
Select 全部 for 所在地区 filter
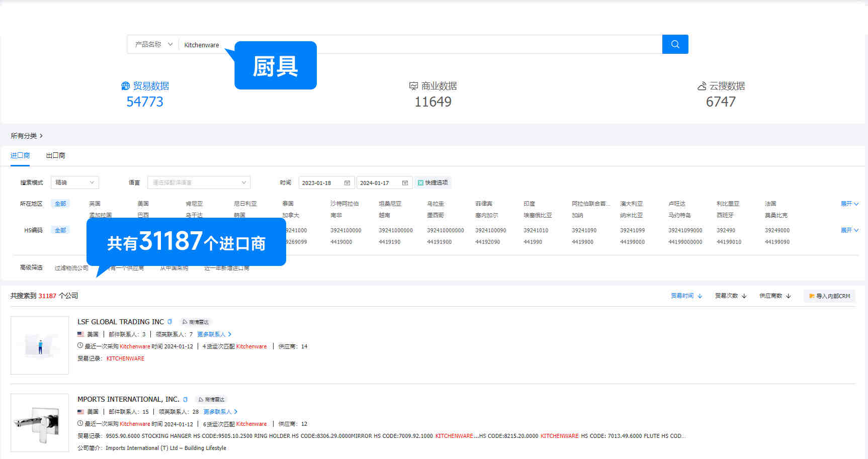60,204
